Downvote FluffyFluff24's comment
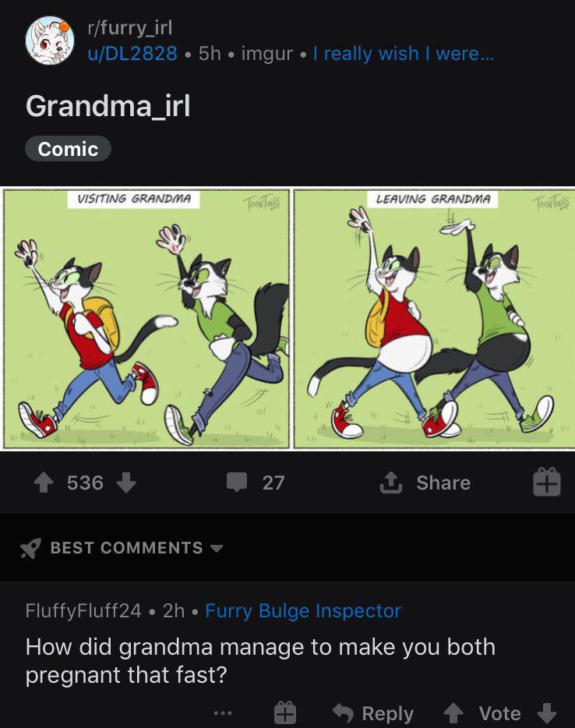 pos(547,713)
